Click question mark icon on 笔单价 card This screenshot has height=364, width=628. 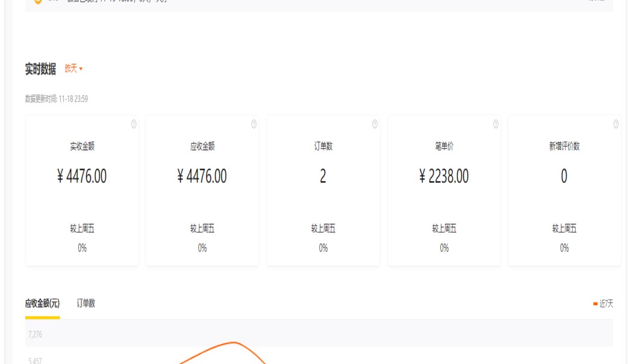point(496,124)
